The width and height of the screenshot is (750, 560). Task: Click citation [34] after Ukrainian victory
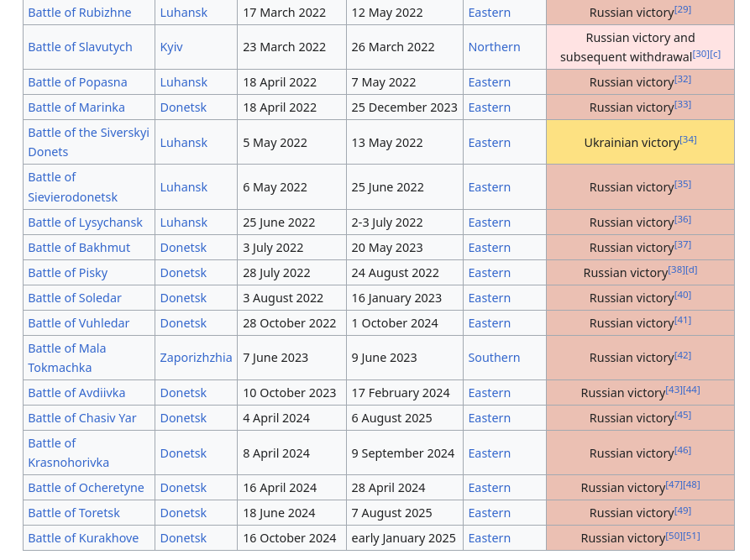coord(689,139)
